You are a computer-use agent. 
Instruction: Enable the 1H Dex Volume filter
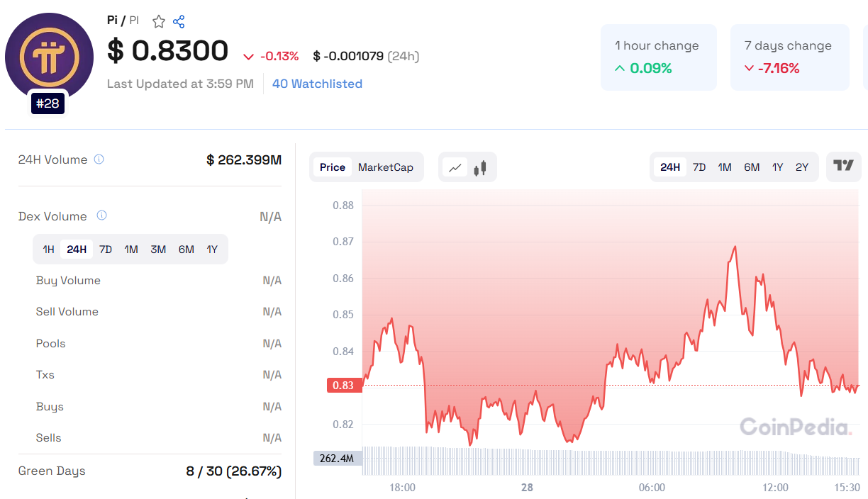(48, 249)
